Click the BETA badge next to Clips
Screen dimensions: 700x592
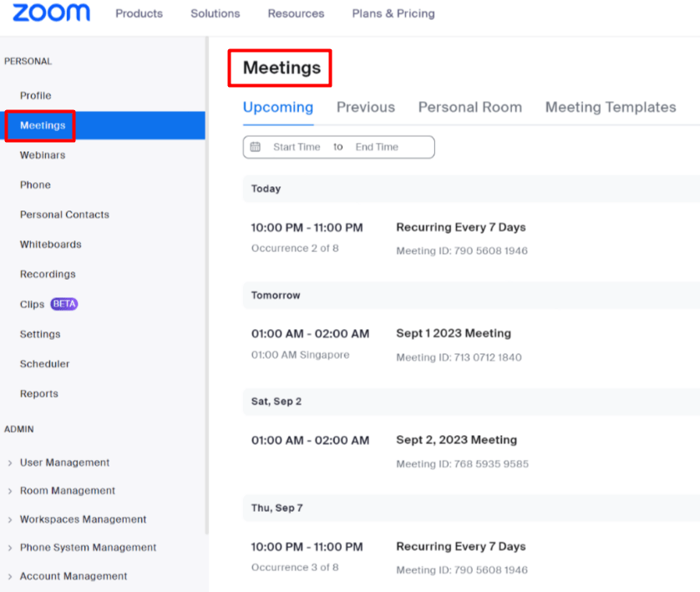(64, 304)
